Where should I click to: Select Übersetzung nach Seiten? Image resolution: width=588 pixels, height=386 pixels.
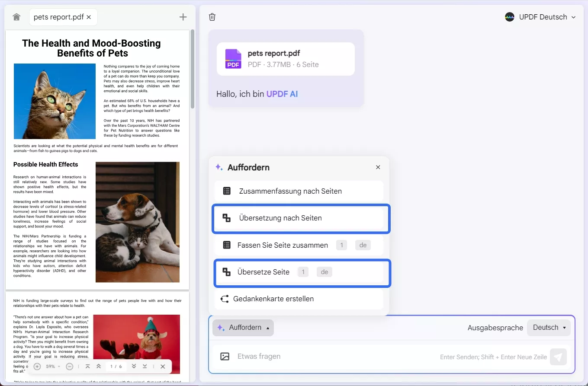(299, 218)
